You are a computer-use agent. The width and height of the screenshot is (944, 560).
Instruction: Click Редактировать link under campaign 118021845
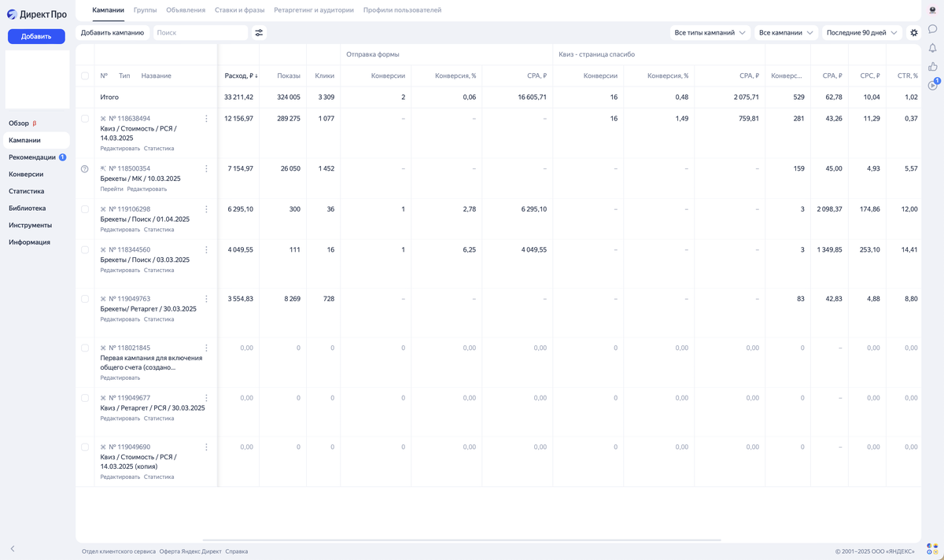point(120,378)
